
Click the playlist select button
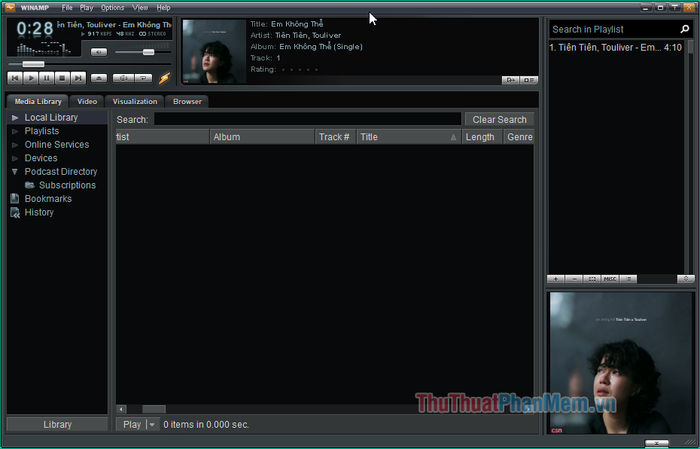[x=592, y=279]
